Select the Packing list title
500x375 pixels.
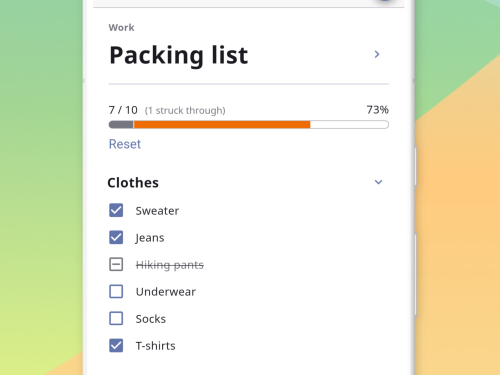pyautogui.click(x=179, y=55)
